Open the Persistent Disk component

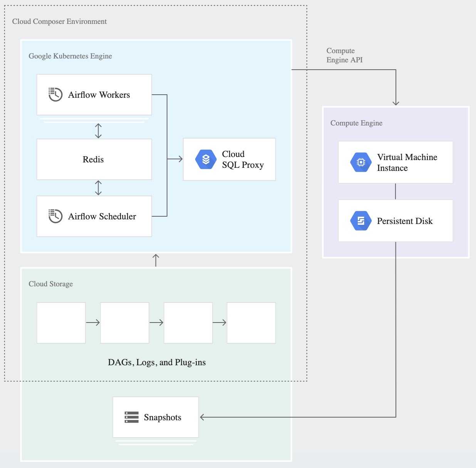click(x=395, y=221)
